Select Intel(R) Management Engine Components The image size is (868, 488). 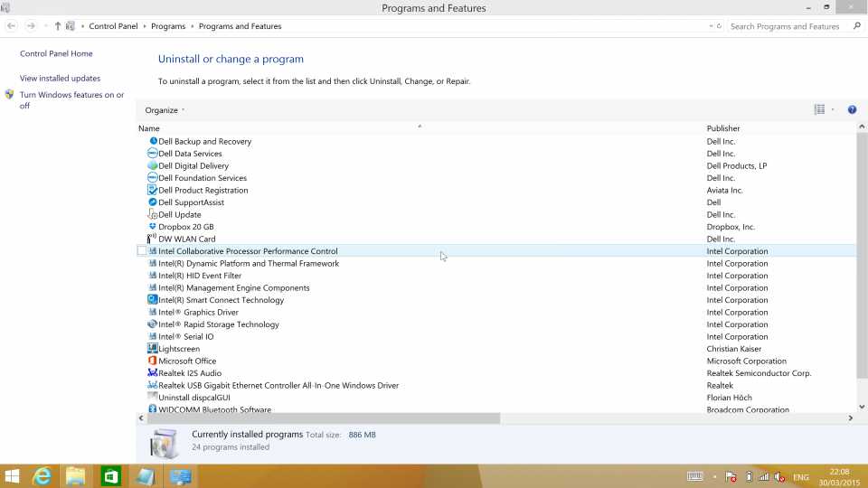[x=233, y=287]
